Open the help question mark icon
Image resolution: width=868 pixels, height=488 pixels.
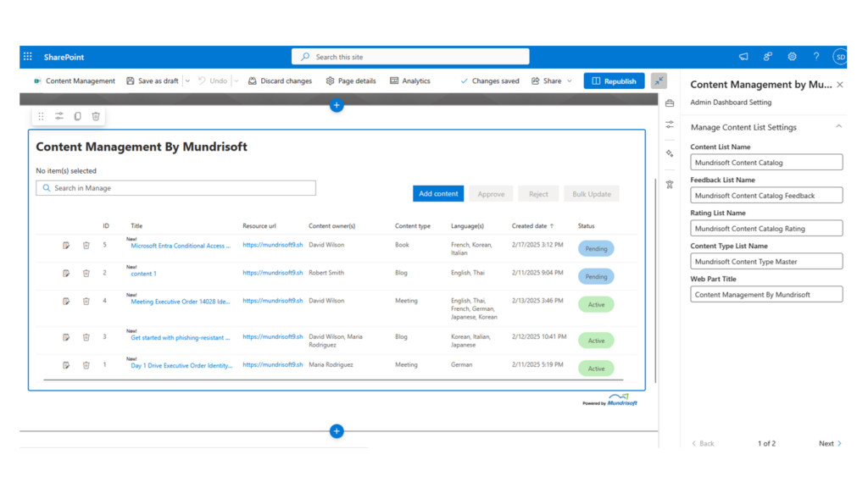816,57
